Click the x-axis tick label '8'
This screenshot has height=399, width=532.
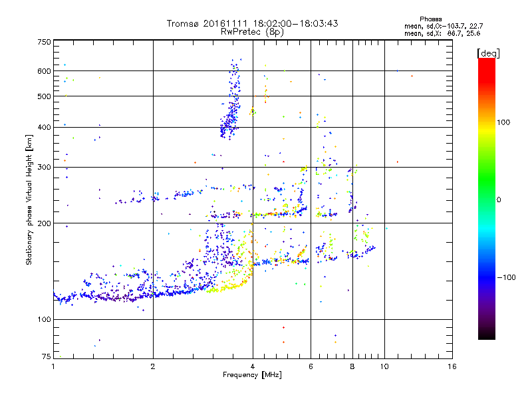click(352, 366)
